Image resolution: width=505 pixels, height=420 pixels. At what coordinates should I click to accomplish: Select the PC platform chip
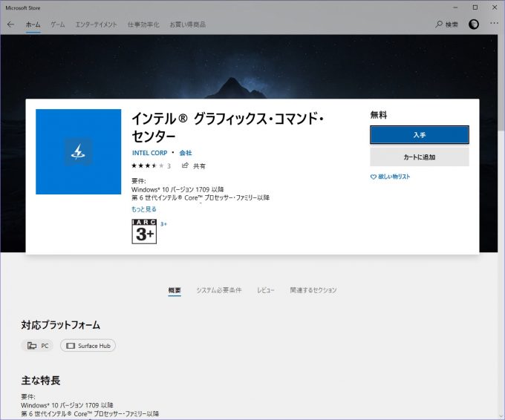coord(38,346)
